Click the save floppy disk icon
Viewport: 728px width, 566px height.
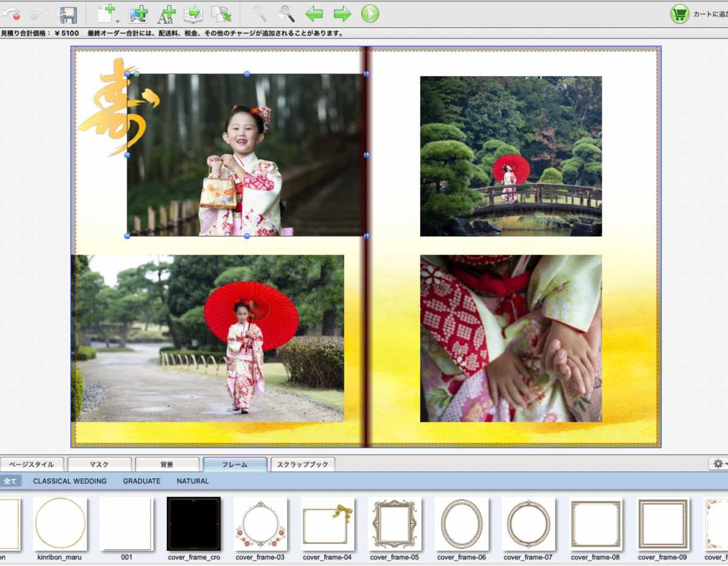coord(68,15)
